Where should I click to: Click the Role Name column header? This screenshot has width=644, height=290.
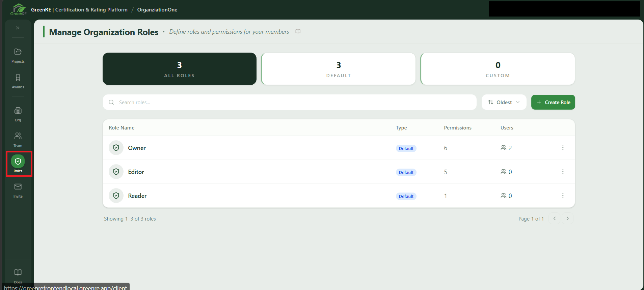coord(122,128)
